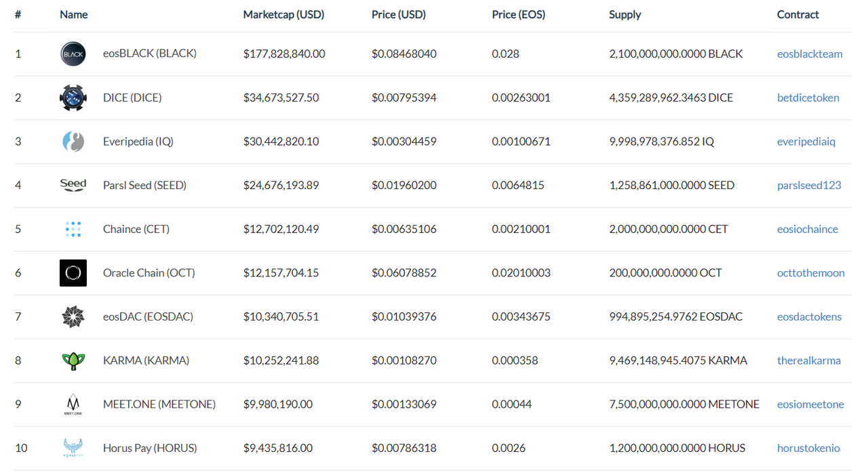
Task: Click the Chaince dotted logo icon
Action: coord(73,229)
